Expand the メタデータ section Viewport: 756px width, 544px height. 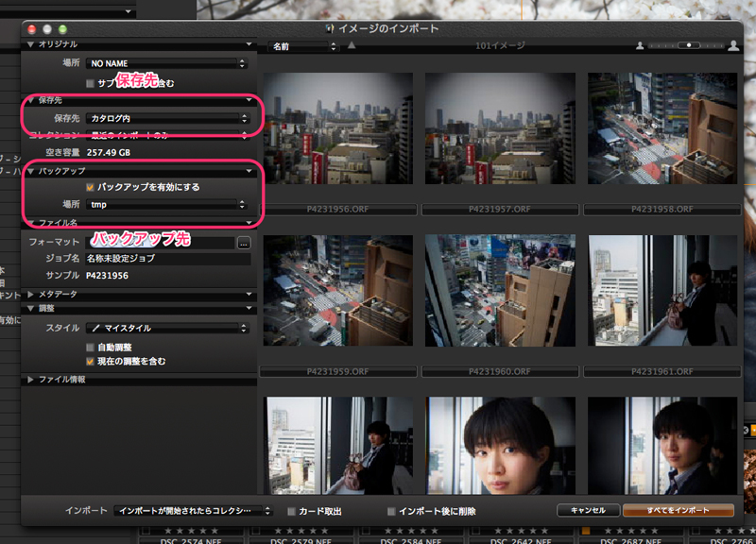point(31,294)
